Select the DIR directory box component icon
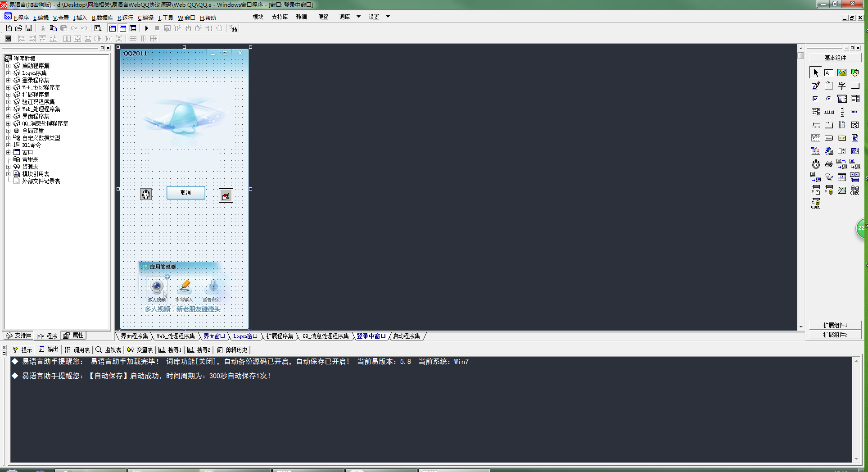The image size is (868, 472). [x=842, y=138]
